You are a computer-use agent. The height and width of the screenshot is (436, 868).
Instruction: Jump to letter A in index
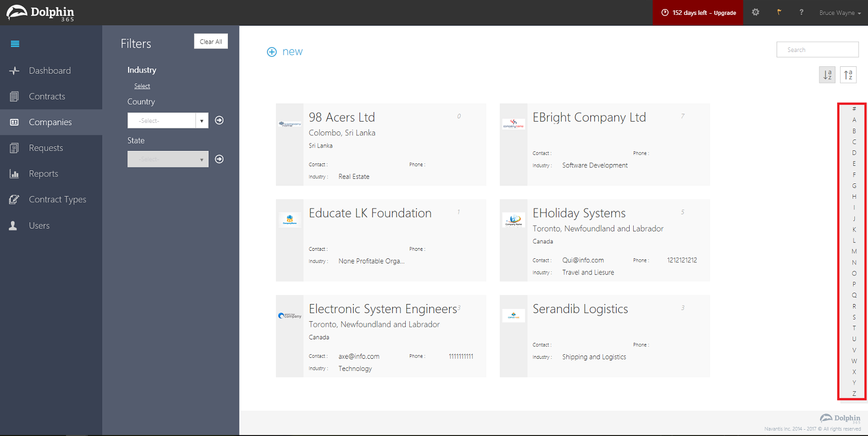pos(854,120)
